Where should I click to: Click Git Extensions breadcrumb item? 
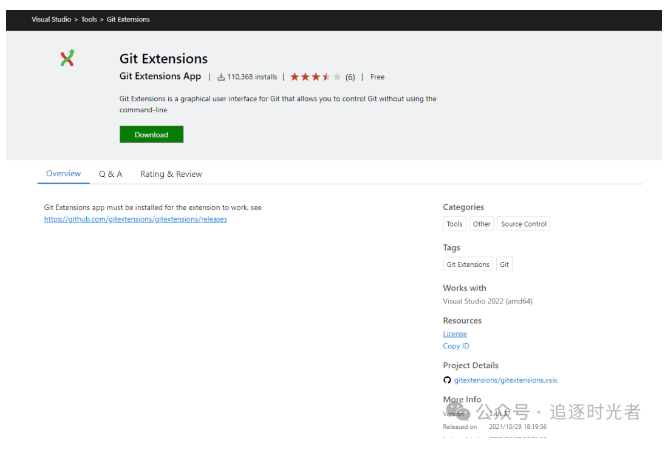(128, 20)
